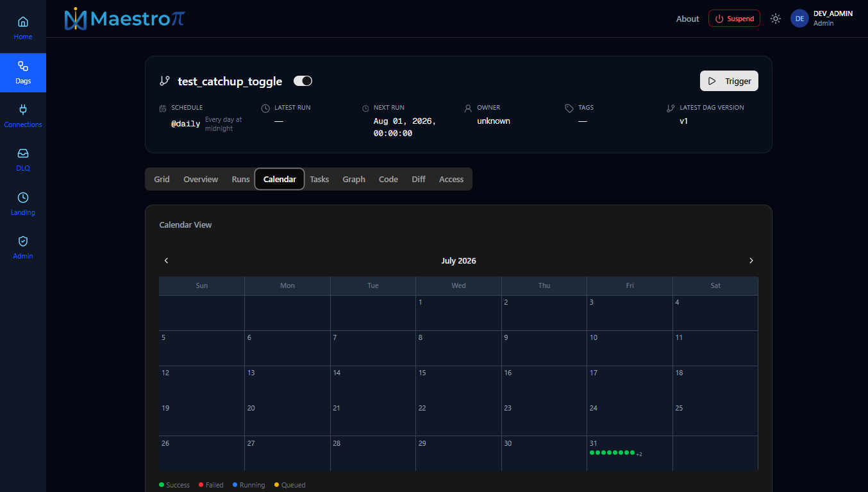Click the DE user avatar

pyautogui.click(x=799, y=19)
